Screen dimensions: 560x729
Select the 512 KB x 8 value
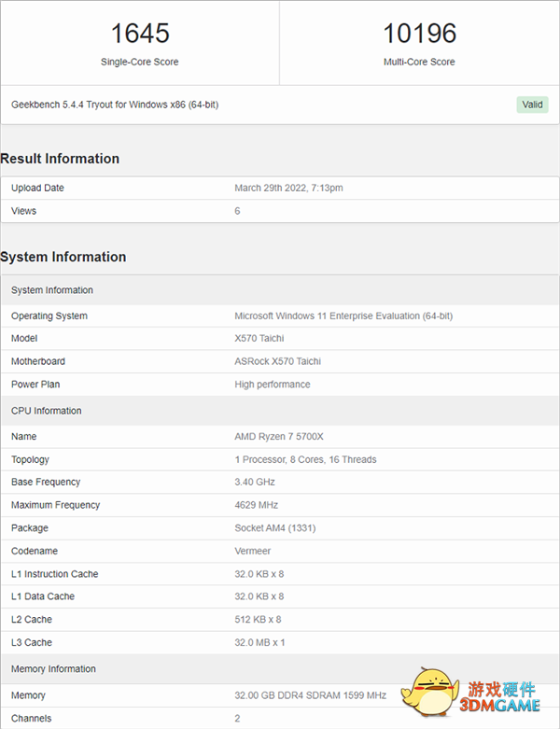(258, 620)
